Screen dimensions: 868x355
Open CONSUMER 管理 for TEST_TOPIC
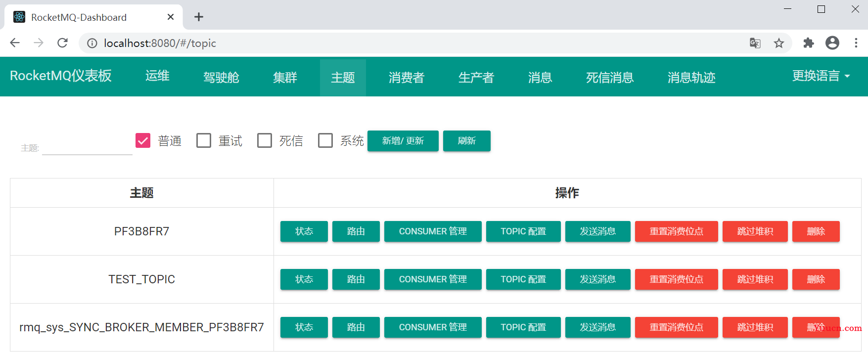(433, 279)
